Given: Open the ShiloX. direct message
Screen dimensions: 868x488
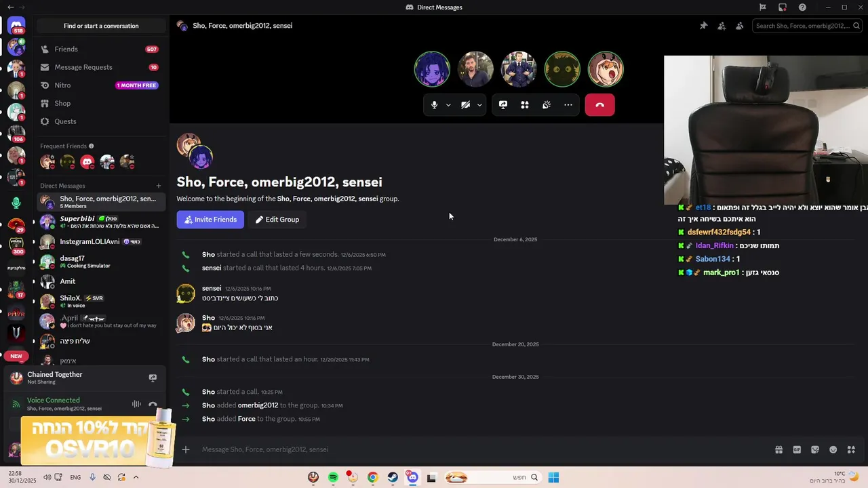Looking at the screenshot, I should [x=100, y=302].
